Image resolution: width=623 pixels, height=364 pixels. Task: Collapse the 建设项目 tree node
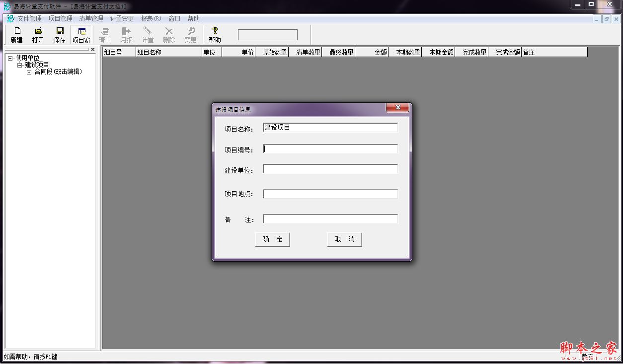pos(19,65)
